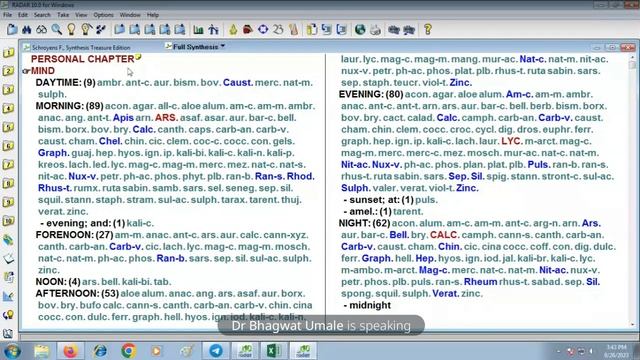This screenshot has width=640, height=360.
Task: Click the blue ring toolbar icon
Action: click(x=263, y=29)
